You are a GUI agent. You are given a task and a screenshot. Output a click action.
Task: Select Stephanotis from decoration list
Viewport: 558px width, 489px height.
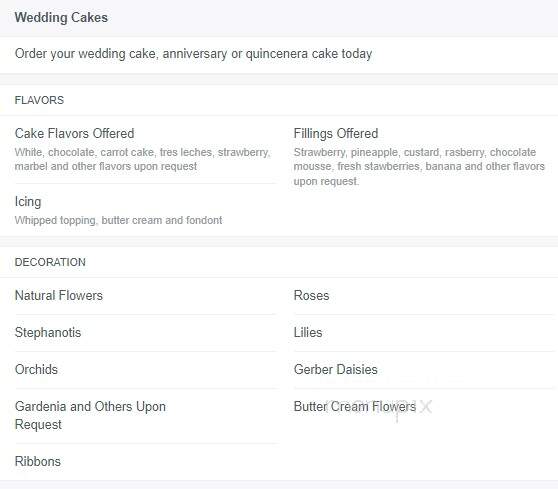click(x=48, y=332)
